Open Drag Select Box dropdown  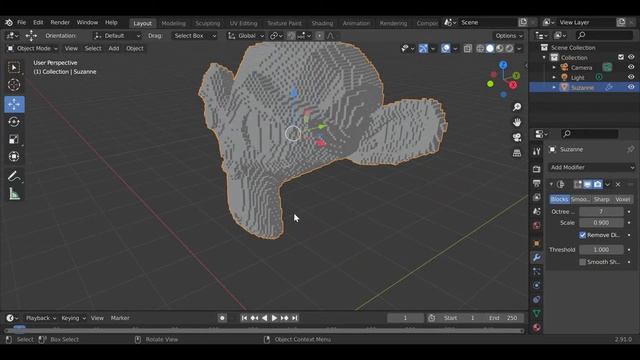(194, 36)
